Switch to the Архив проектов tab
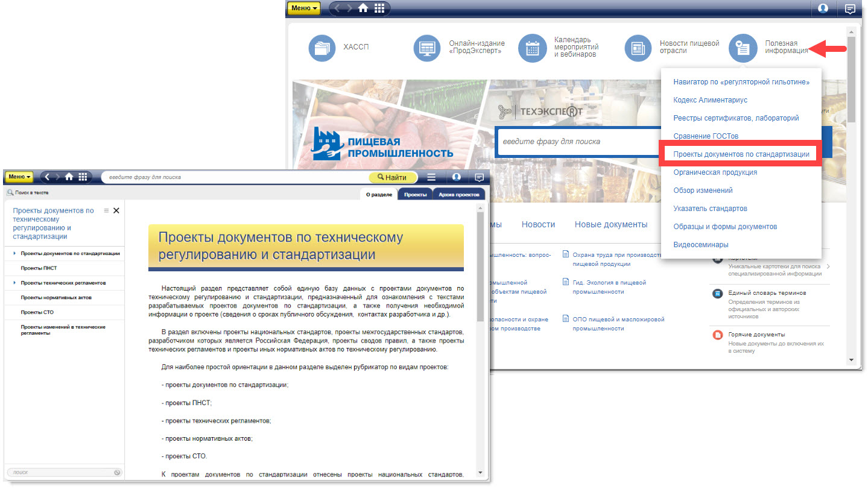The height and width of the screenshot is (495, 868). click(x=459, y=194)
